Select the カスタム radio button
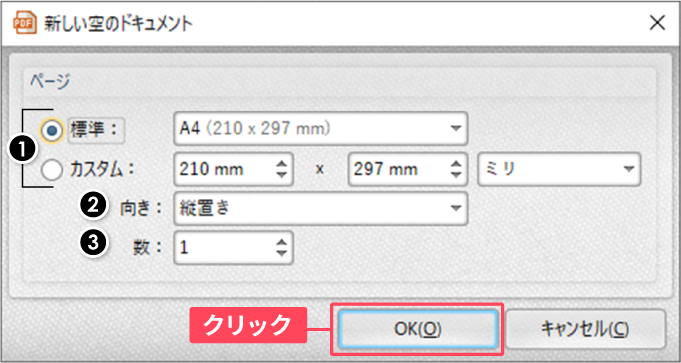This screenshot has width=681, height=363. tap(52, 170)
